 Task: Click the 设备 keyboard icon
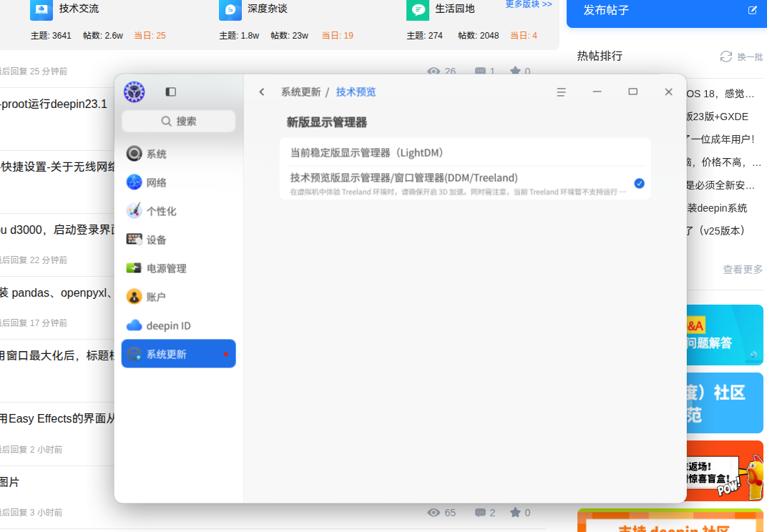pos(134,239)
